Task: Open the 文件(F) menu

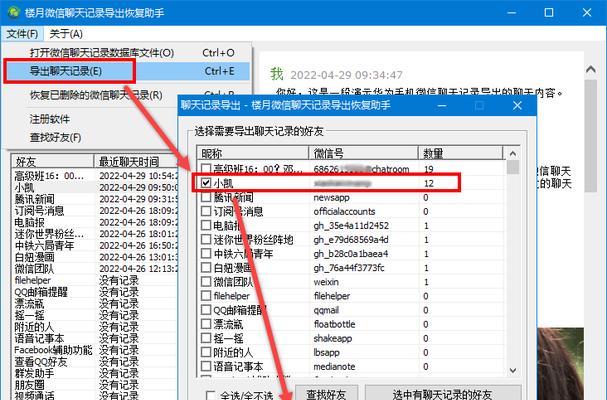Action: [22, 34]
